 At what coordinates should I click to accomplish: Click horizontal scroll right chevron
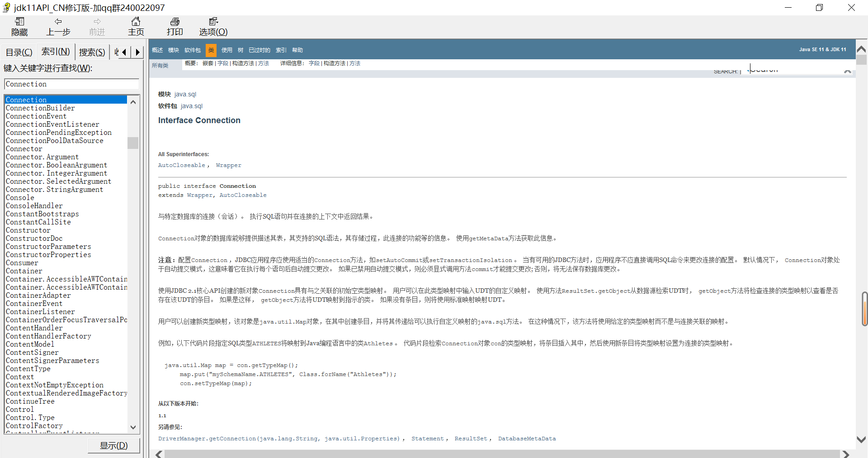(846, 454)
